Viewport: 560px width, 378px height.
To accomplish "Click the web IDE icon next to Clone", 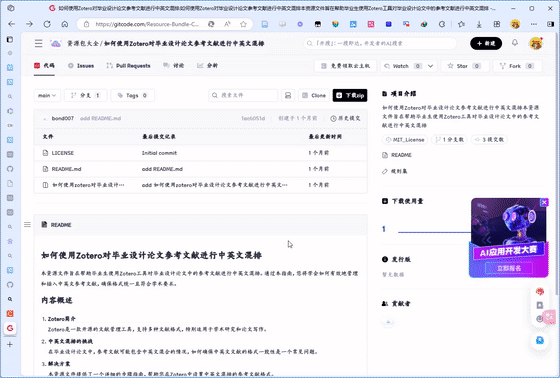I will click(288, 95).
